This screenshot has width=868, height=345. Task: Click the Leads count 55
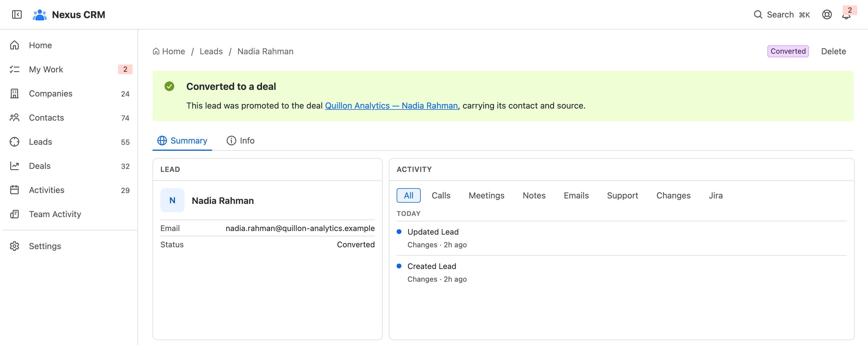(x=125, y=142)
